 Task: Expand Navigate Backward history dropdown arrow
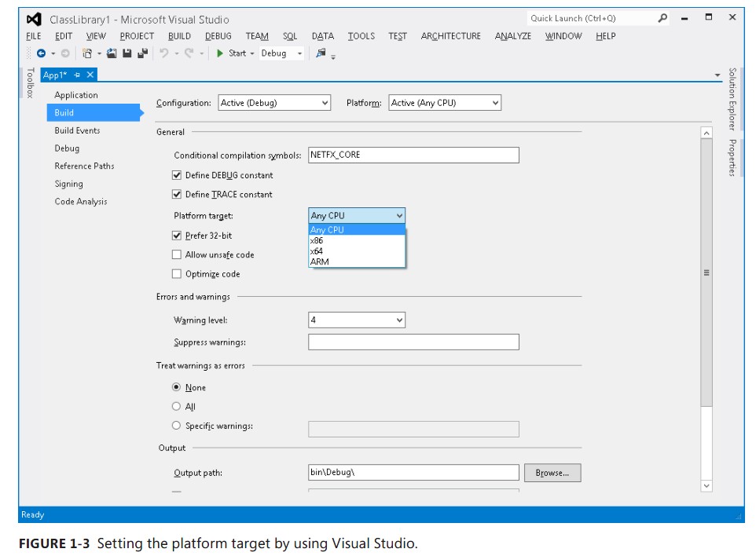coord(53,53)
